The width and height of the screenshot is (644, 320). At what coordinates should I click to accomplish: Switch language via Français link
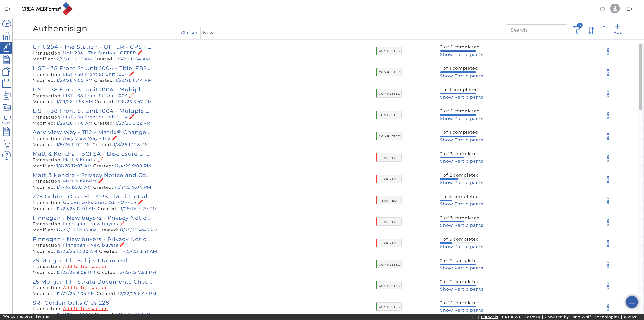(x=489, y=317)
